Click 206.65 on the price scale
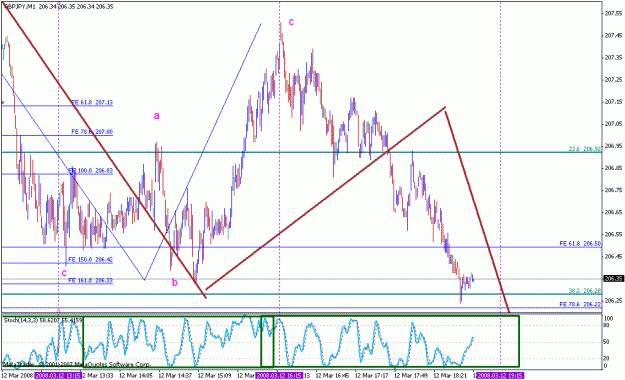This screenshot has width=625, height=380. (613, 212)
